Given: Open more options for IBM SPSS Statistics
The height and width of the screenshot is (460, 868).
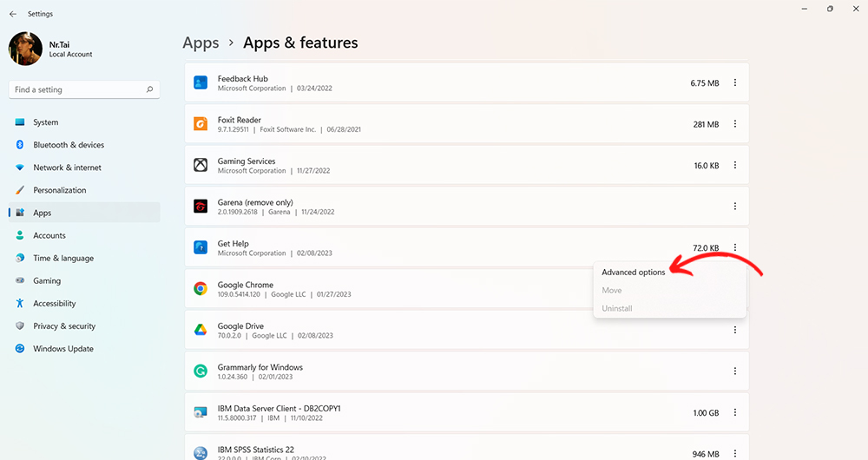Looking at the screenshot, I should pos(735,453).
